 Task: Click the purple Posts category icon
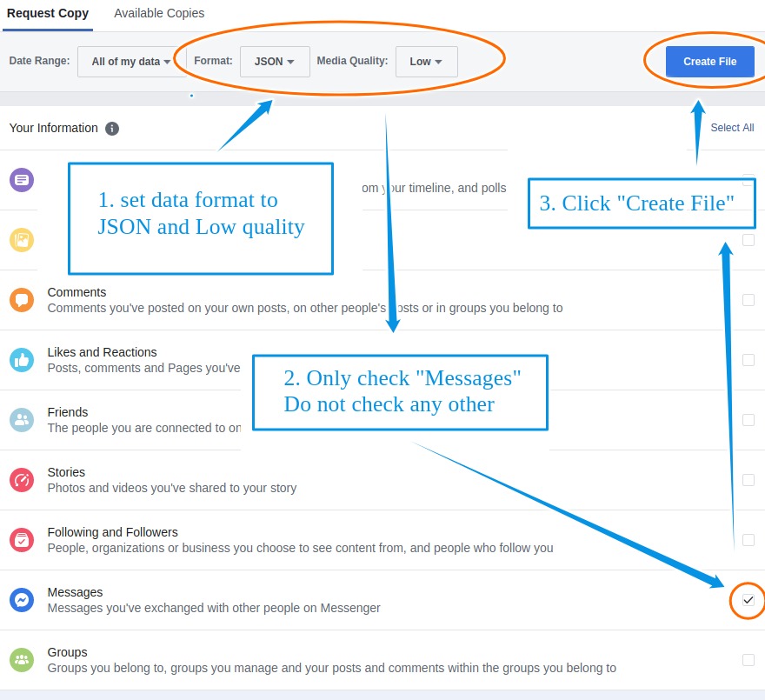pyautogui.click(x=21, y=180)
